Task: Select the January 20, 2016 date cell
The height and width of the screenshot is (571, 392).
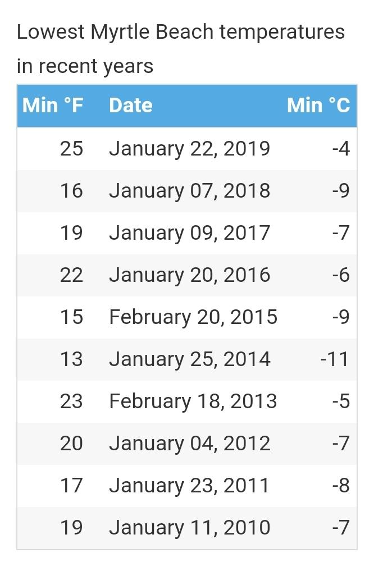Action: click(x=189, y=275)
